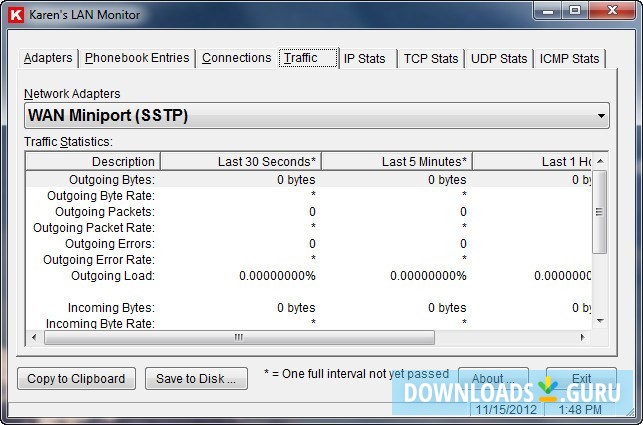Select the Outgoing Bytes row label
The height and width of the screenshot is (425, 643).
tap(112, 180)
